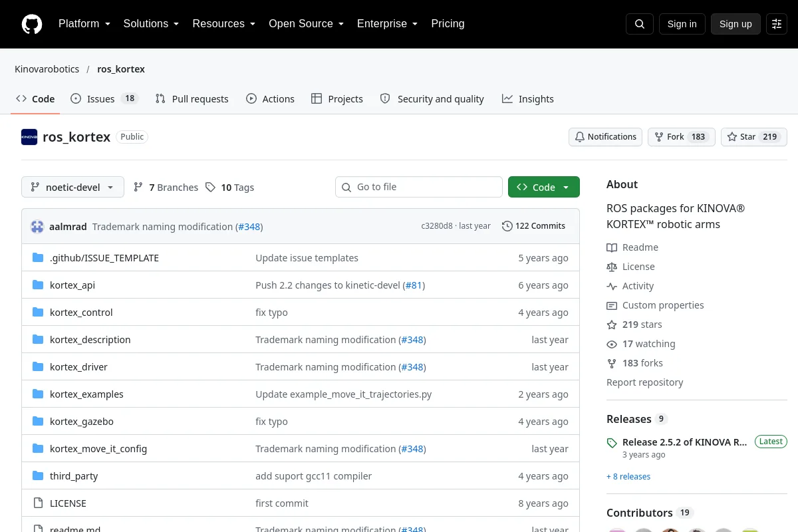798x532 pixels.
Task: Expand the noetic-devel branch dropdown
Action: (x=72, y=187)
